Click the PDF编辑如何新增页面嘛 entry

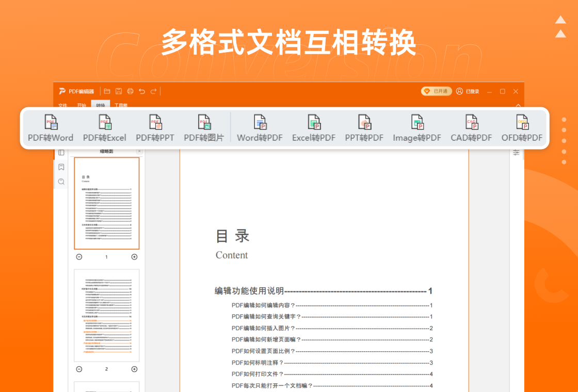pos(332,339)
